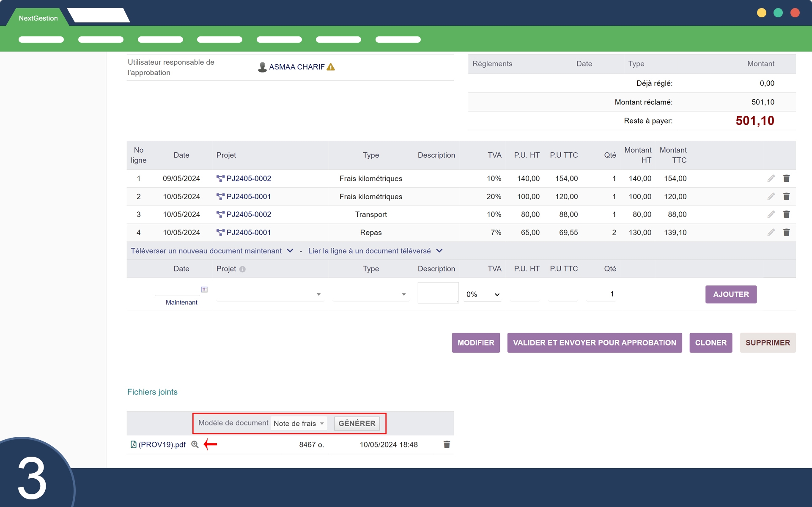The height and width of the screenshot is (507, 812).
Task: Preview (PROV19).pdf using the magnifier icon
Action: point(195,444)
